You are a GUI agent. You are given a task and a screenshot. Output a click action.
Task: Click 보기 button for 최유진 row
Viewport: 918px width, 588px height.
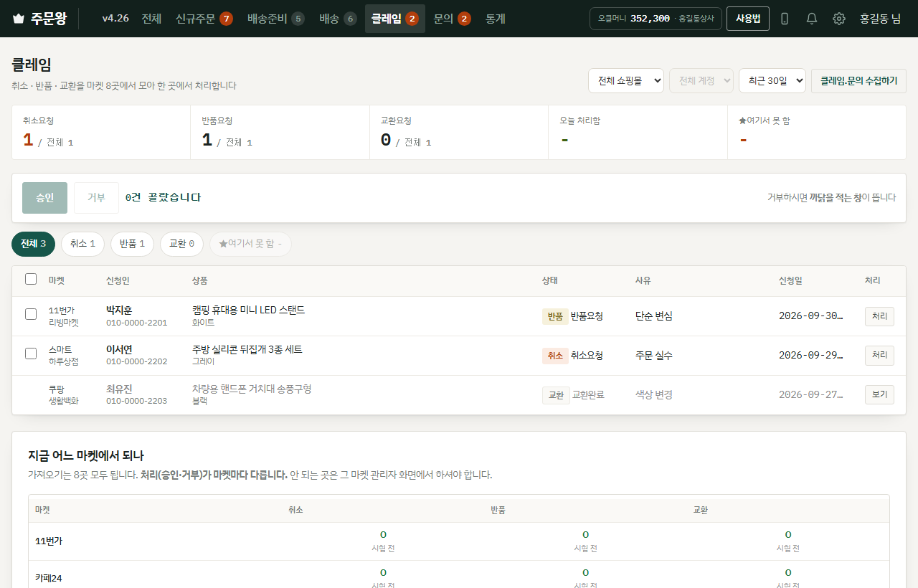pyautogui.click(x=879, y=395)
